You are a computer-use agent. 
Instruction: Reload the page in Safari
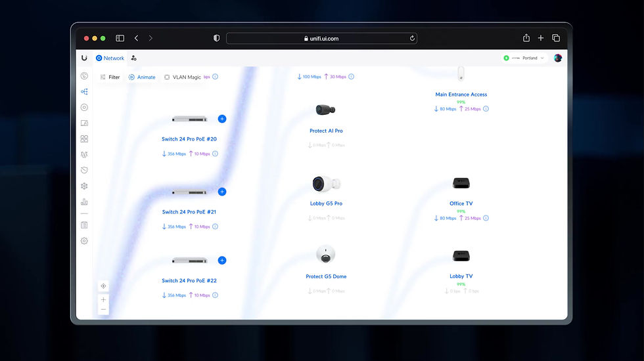[x=412, y=38]
